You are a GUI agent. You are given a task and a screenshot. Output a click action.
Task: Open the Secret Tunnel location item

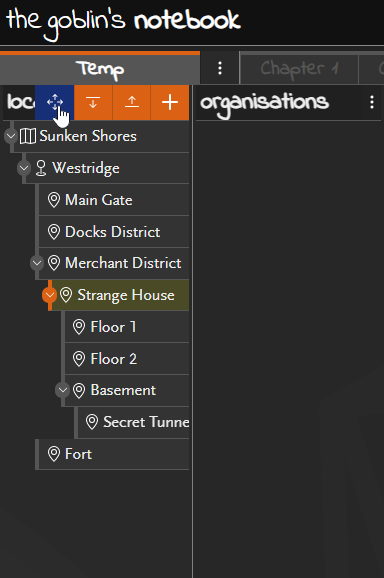click(x=133, y=422)
